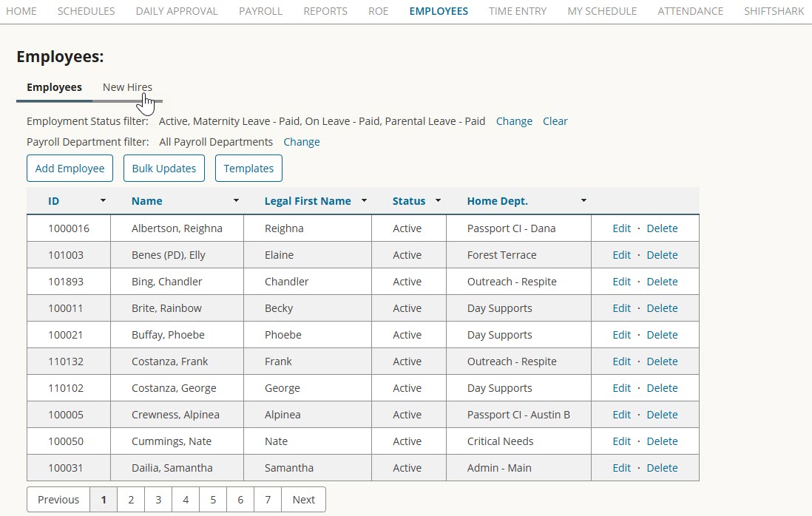
Task: Edit Buffay, Phoebe's record
Action: (621, 335)
